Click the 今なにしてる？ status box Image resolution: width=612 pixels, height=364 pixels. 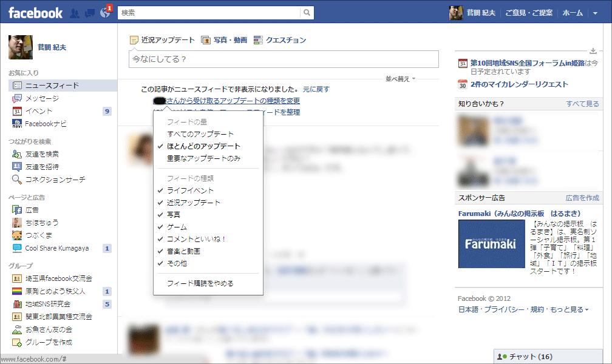(x=284, y=59)
